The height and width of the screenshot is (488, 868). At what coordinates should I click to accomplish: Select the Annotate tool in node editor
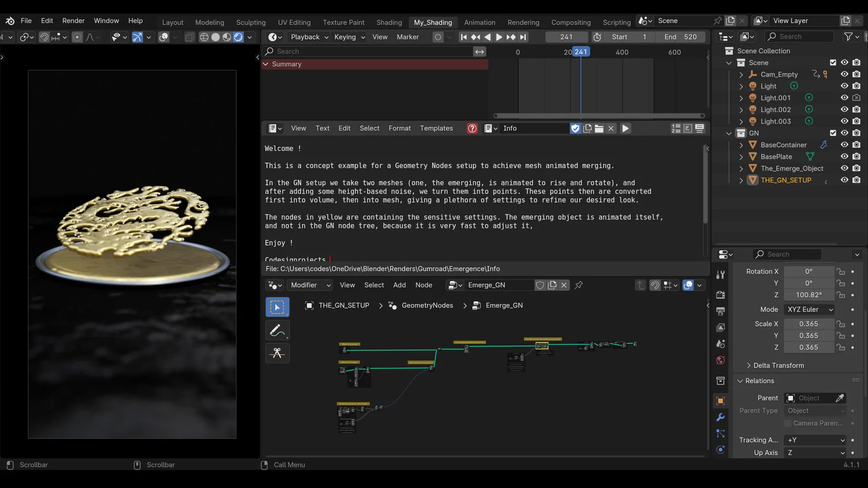tap(277, 330)
